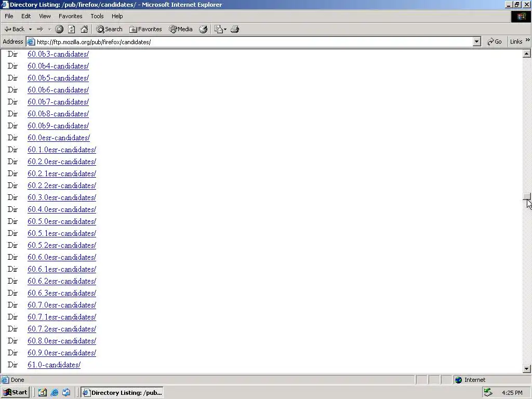Open the 60.6.3esr-candidates/ link
The width and height of the screenshot is (532, 399).
62,293
